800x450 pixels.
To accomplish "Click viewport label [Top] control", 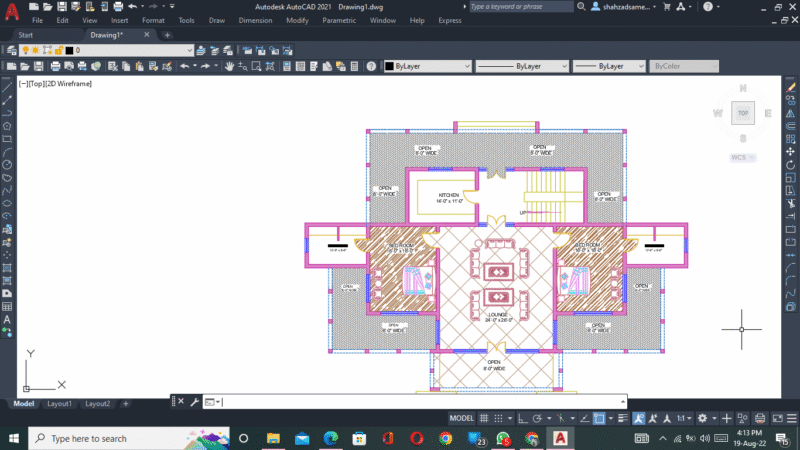I will (x=36, y=84).
